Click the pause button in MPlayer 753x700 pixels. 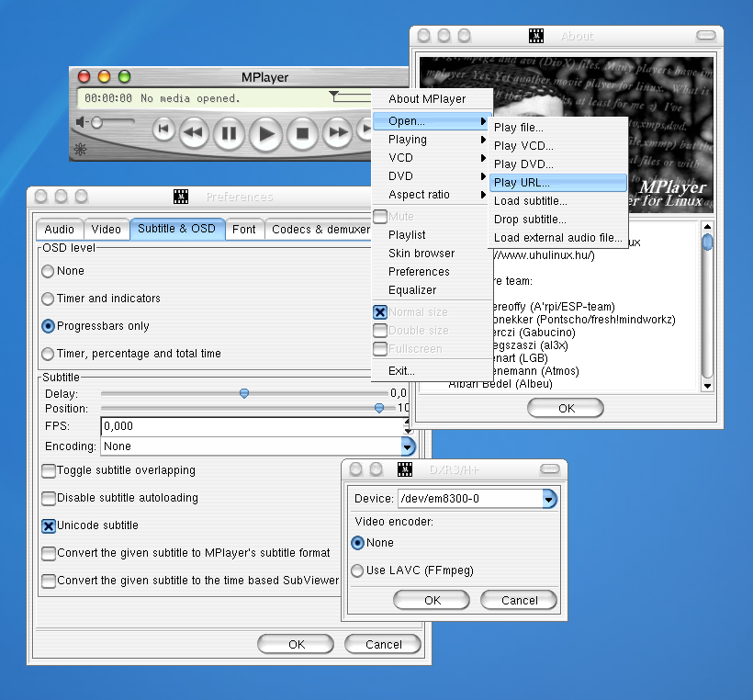229,133
